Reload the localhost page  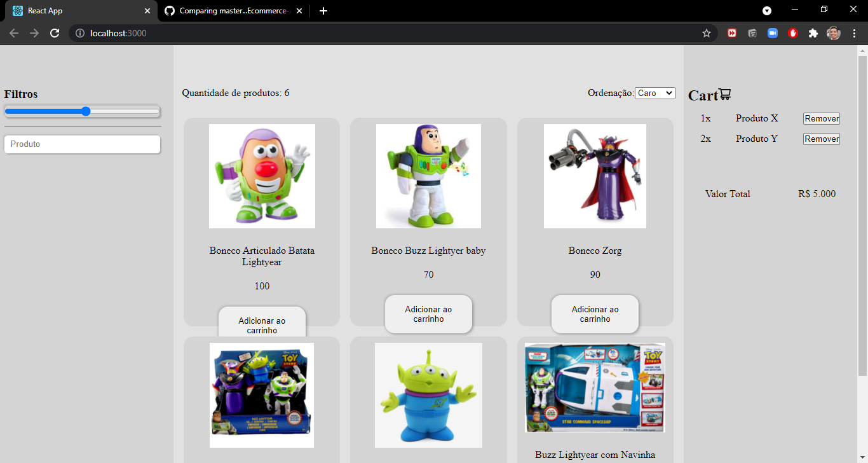[55, 33]
